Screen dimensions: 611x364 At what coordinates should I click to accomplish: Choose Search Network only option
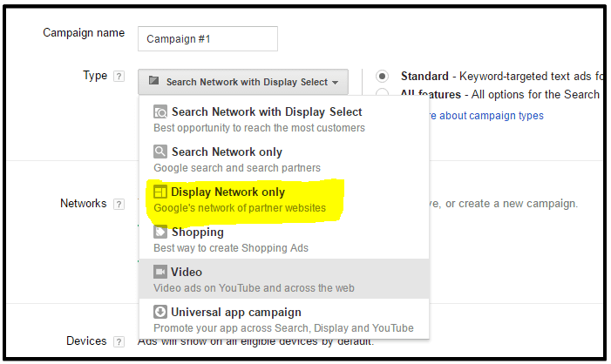[x=284, y=159]
